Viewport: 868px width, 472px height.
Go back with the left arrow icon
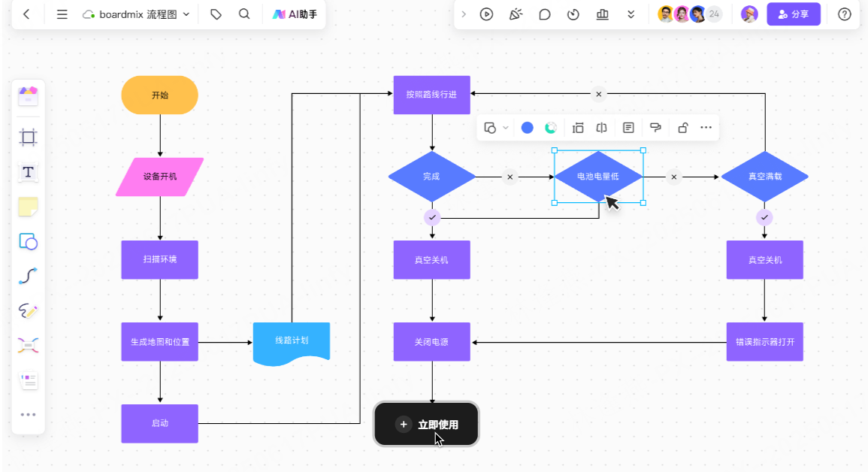click(x=26, y=14)
